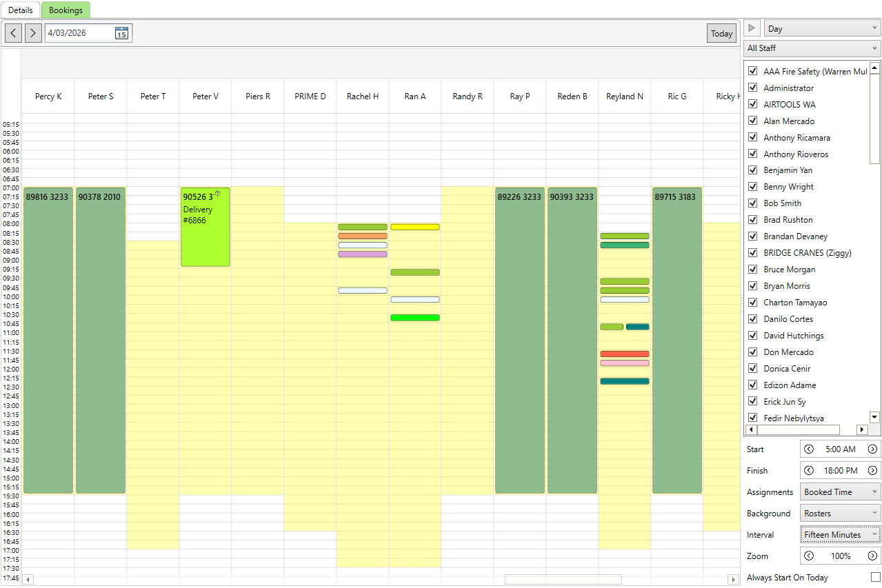The image size is (882, 588).
Task: Increase Zoom level with right arrow
Action: pos(872,556)
